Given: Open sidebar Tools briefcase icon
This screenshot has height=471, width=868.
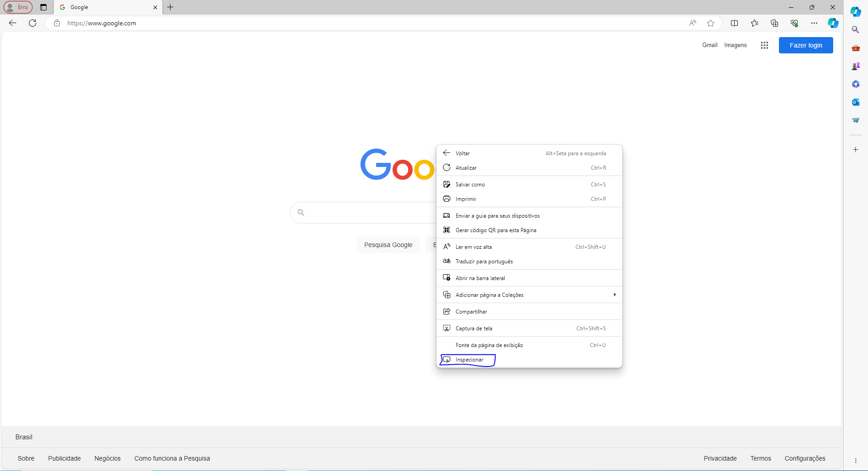Looking at the screenshot, I should (x=855, y=48).
